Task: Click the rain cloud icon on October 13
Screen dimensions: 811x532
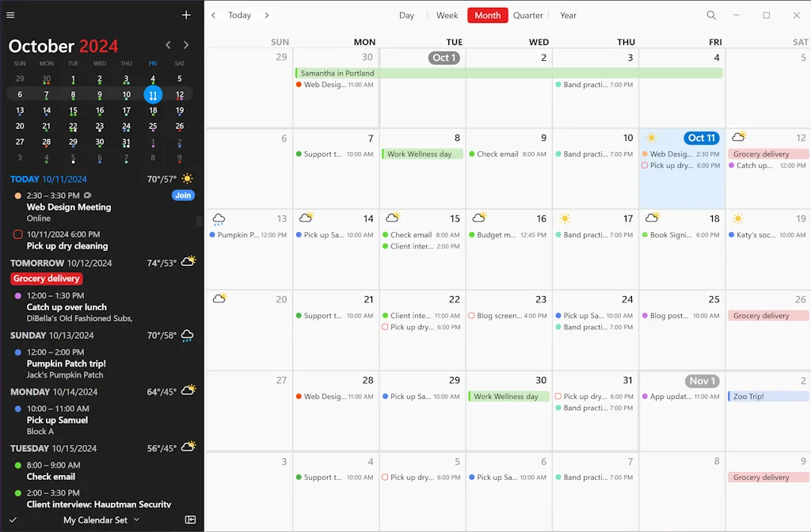Action: tap(219, 219)
